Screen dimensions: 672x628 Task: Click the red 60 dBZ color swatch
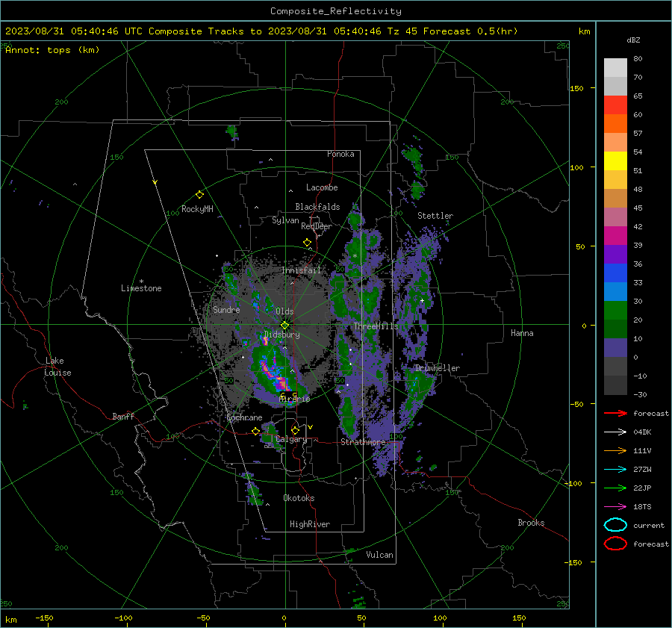point(615,105)
